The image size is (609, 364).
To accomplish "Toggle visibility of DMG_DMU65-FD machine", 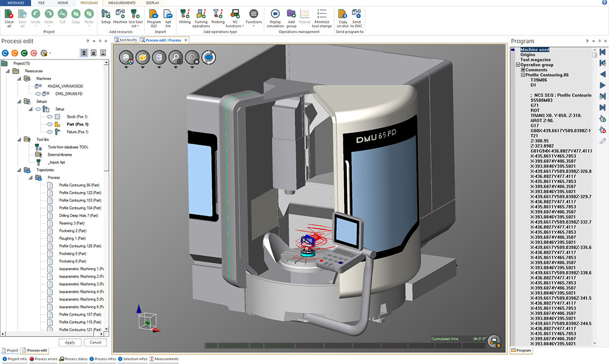I will (x=38, y=94).
